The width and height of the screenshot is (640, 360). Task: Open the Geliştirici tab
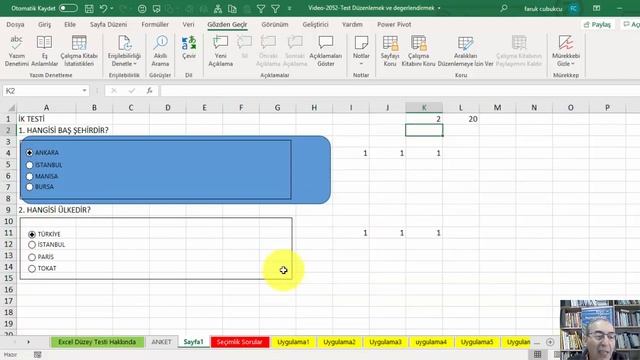click(x=315, y=24)
